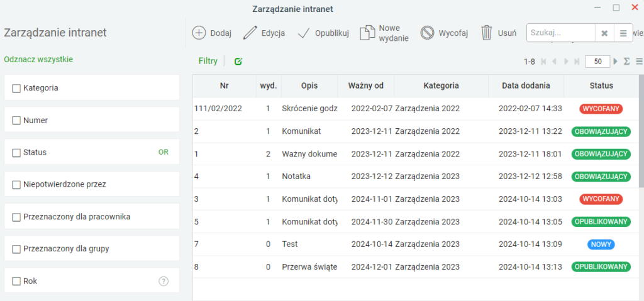Click OBOWIĄZUJĄCY badge in Notatka row
The width and height of the screenshot is (644, 301).
pyautogui.click(x=601, y=177)
